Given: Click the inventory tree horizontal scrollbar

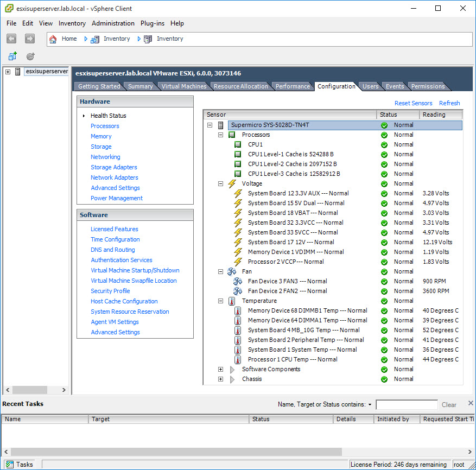Looking at the screenshot, I should coord(30,390).
